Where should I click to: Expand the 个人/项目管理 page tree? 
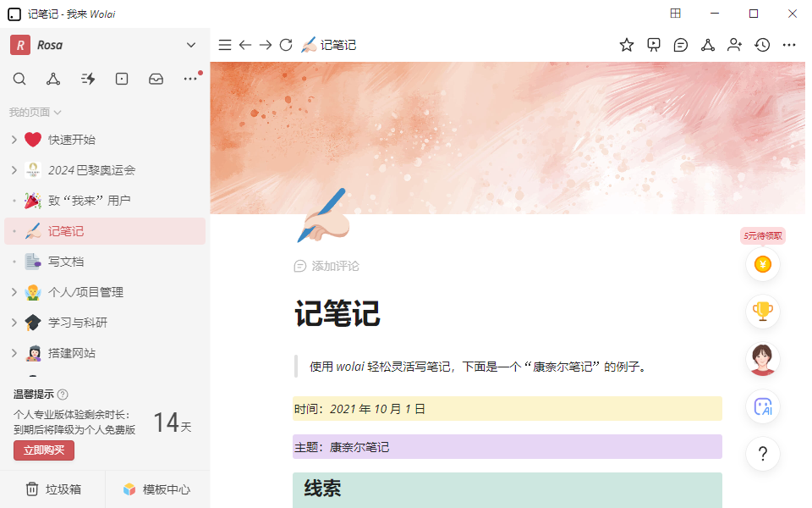tap(14, 292)
